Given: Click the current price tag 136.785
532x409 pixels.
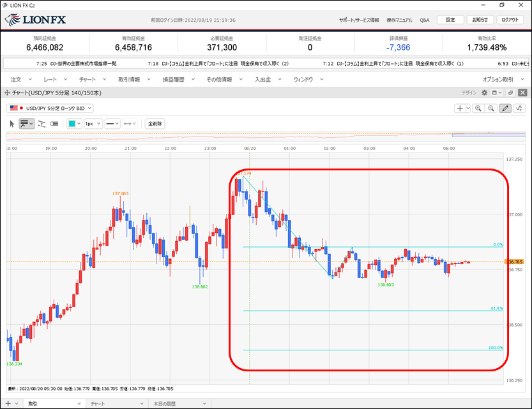Looking at the screenshot, I should 514,262.
